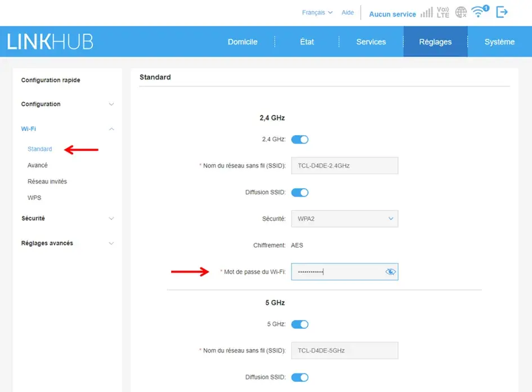Open Réseau invités in sidebar
The width and height of the screenshot is (532, 392).
pos(47,181)
